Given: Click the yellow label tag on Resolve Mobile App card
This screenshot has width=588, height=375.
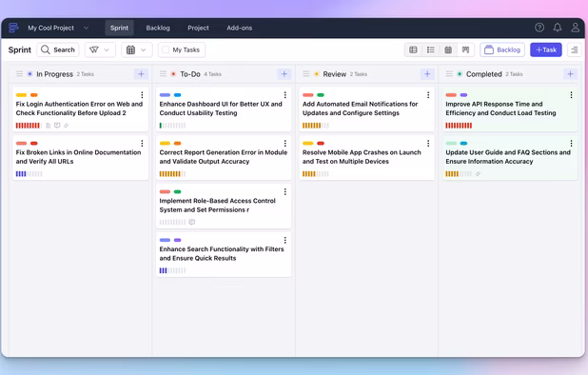Looking at the screenshot, I should [308, 144].
